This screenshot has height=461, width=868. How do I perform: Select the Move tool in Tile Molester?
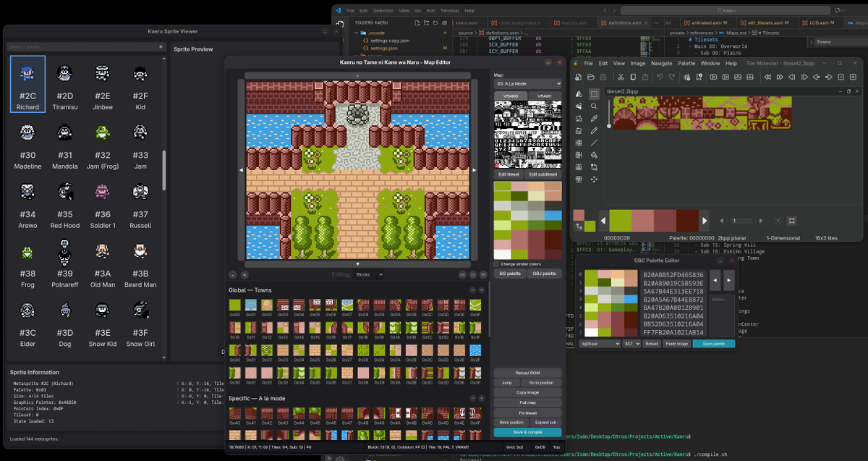(594, 179)
